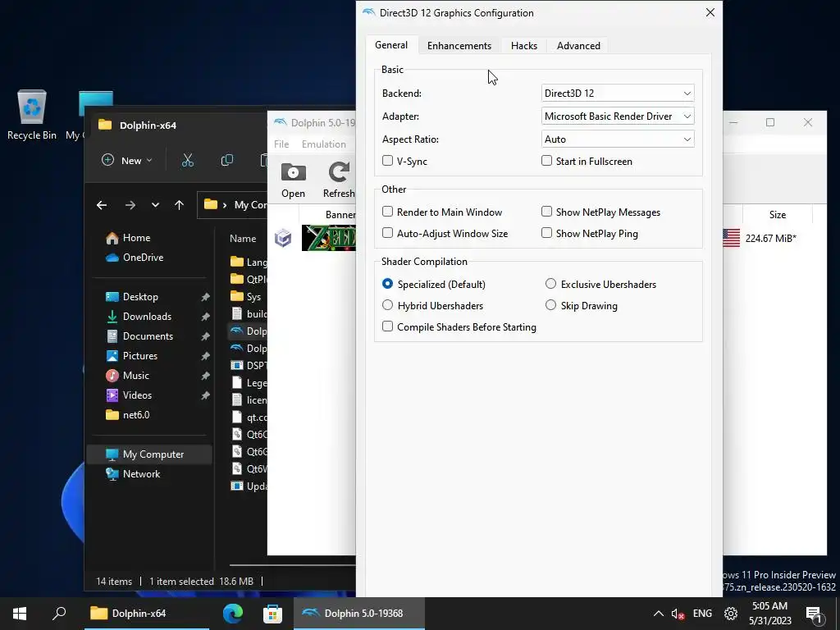The image size is (840, 630).
Task: Open net6.0 folder in sidebar
Action: click(127, 415)
